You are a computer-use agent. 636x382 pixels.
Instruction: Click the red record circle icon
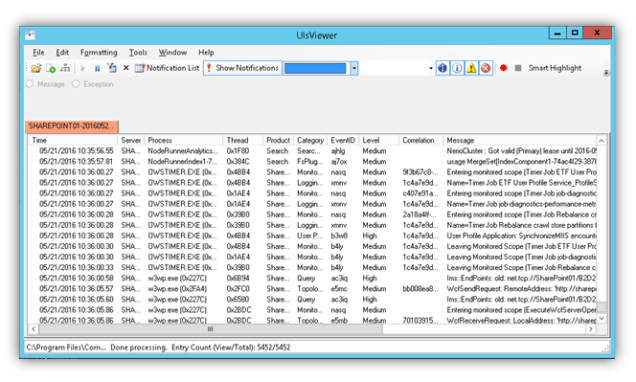(503, 68)
